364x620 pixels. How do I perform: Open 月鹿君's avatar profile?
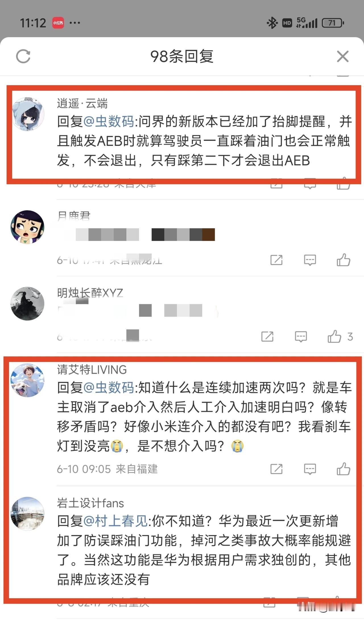click(x=27, y=227)
